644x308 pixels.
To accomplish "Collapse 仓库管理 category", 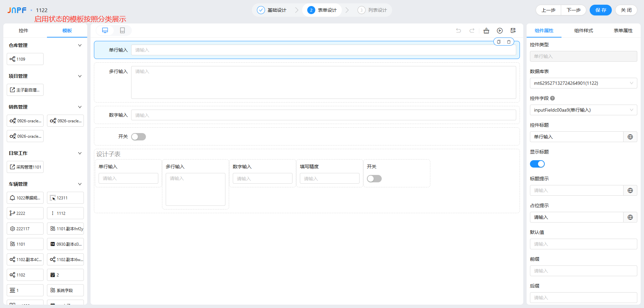I will tap(80, 45).
